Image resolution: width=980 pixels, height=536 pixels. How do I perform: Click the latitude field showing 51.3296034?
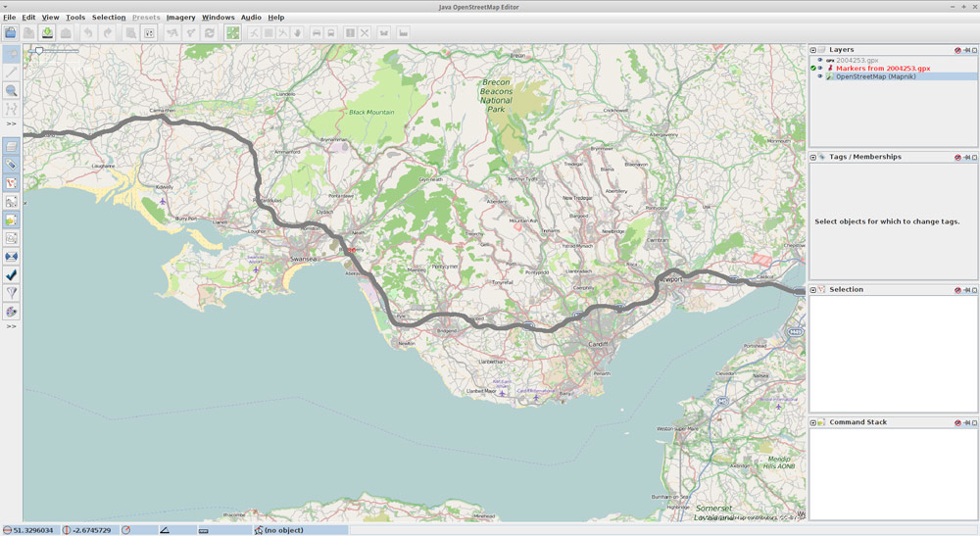(x=33, y=530)
